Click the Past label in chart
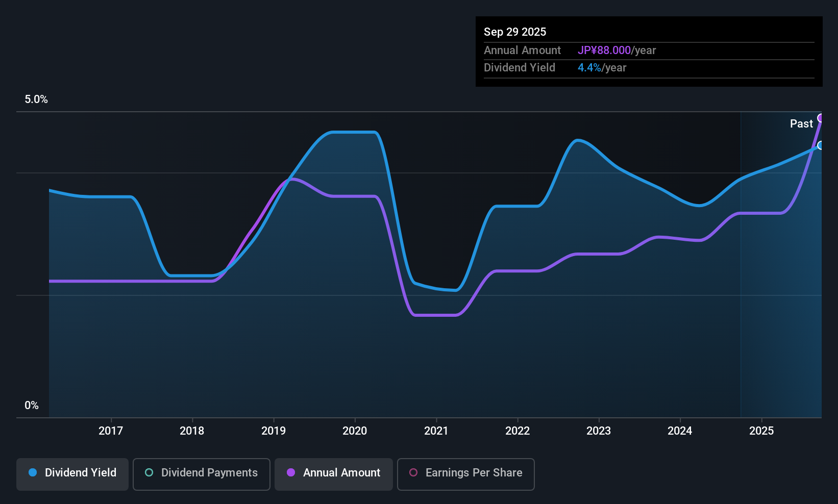 801,123
